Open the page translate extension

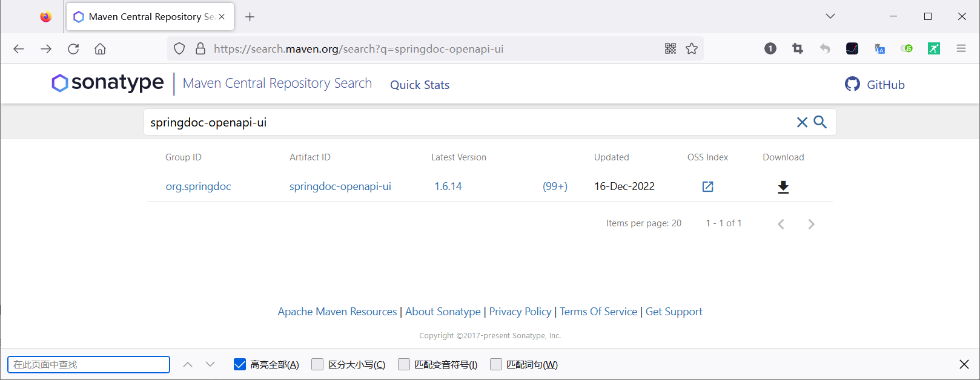pyautogui.click(x=879, y=49)
